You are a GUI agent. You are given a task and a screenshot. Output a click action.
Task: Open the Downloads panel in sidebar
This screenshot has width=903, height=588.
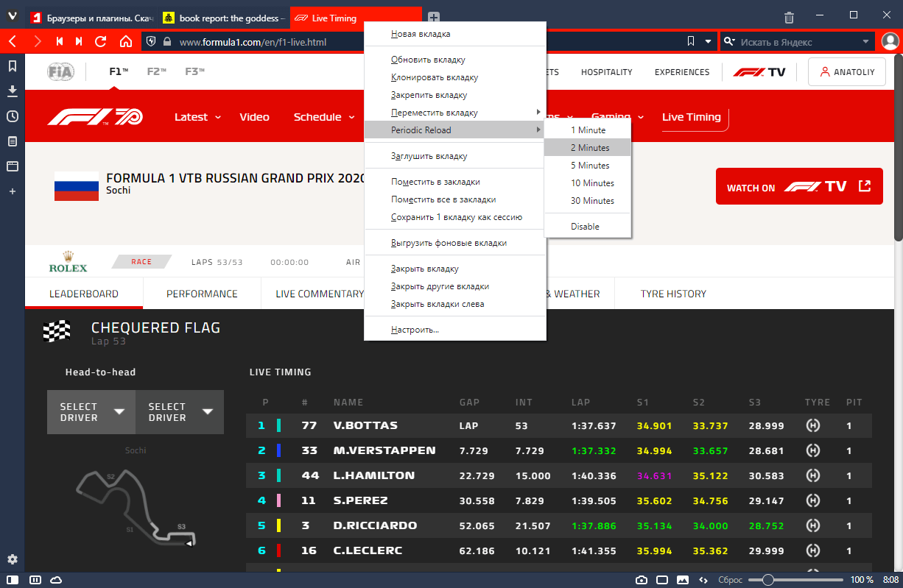pyautogui.click(x=13, y=91)
